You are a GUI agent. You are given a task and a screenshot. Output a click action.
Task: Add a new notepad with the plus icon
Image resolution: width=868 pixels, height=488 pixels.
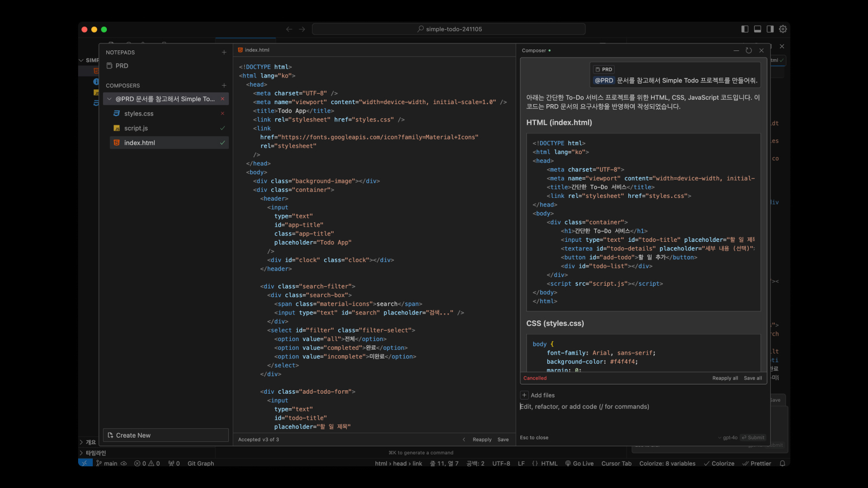click(224, 53)
